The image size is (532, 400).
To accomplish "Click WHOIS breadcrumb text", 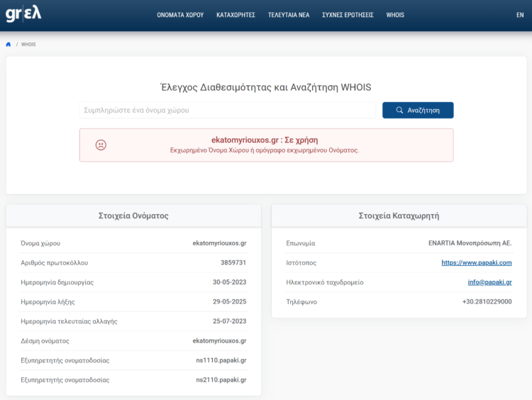I will 28,45.
